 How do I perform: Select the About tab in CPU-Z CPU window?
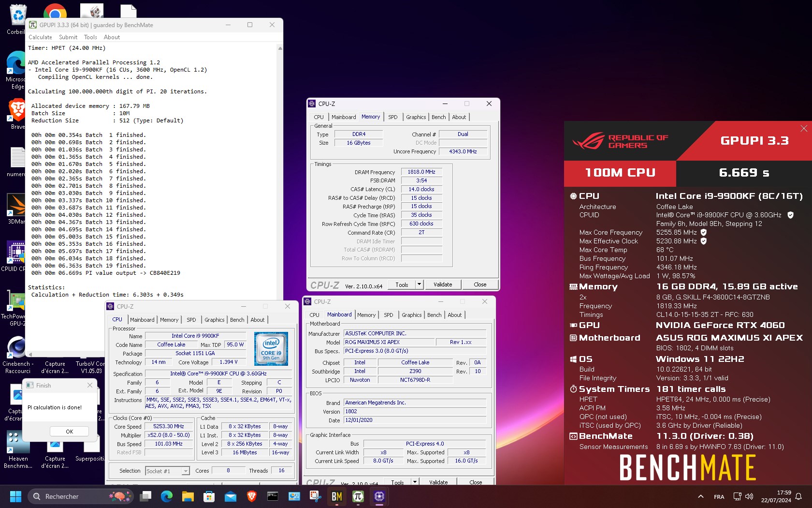[258, 320]
